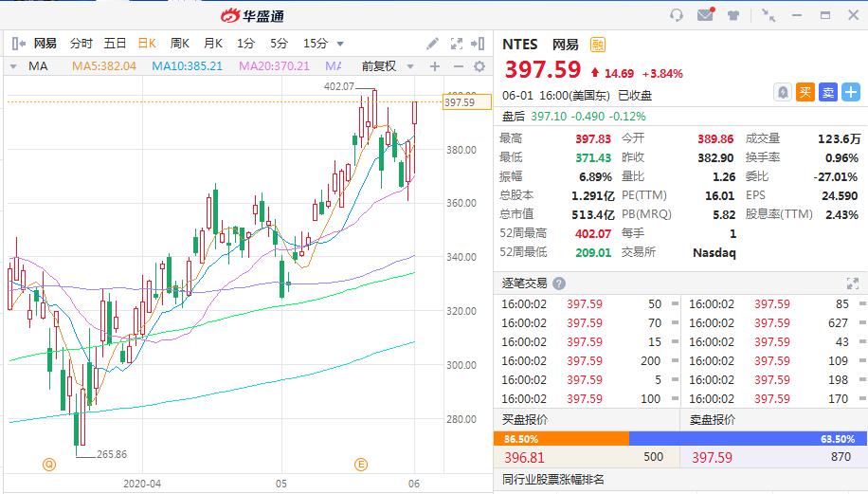
Task: Click the 397.59 price tag on axis
Action: pos(466,102)
